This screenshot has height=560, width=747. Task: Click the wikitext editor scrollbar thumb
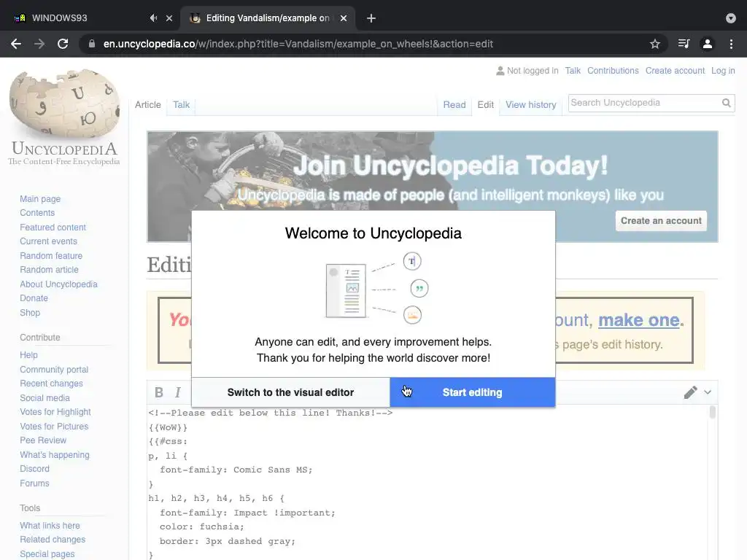pos(713,412)
